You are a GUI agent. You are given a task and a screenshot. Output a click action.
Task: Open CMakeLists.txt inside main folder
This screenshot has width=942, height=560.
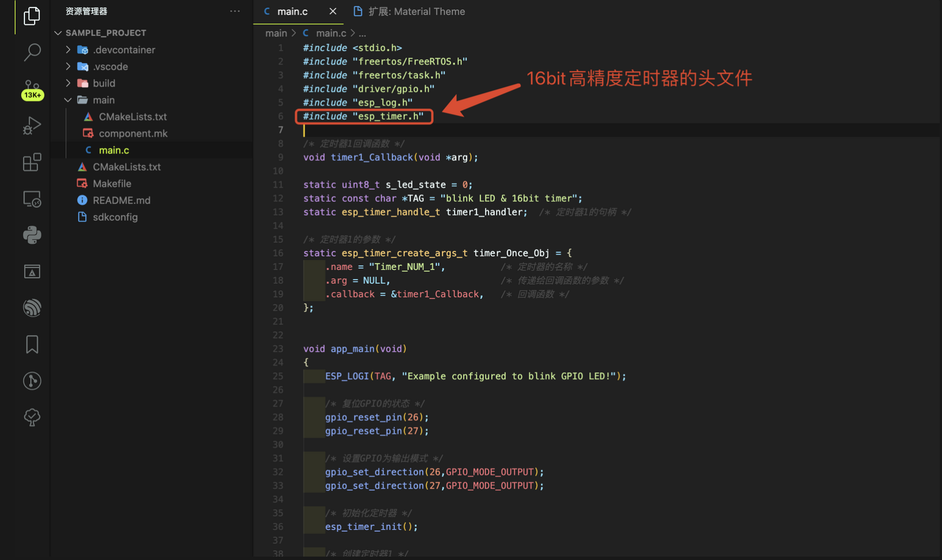coord(133,117)
